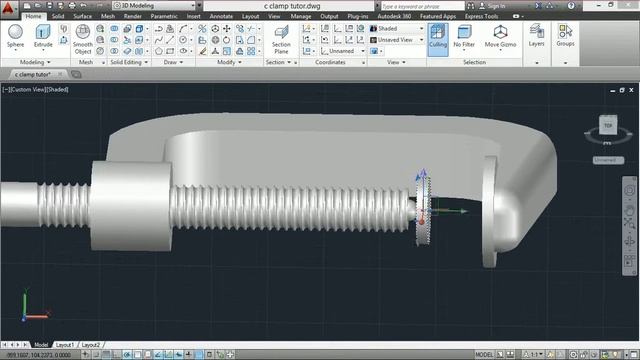
Task: Open the Annotate ribbon tab
Action: [x=221, y=16]
